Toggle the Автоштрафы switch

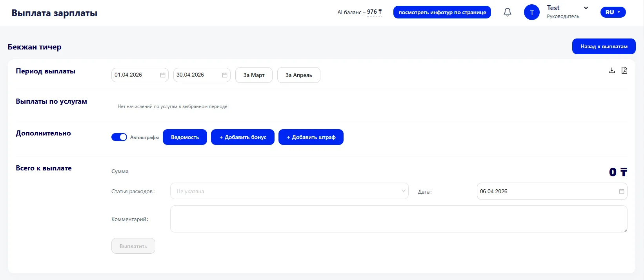(119, 137)
